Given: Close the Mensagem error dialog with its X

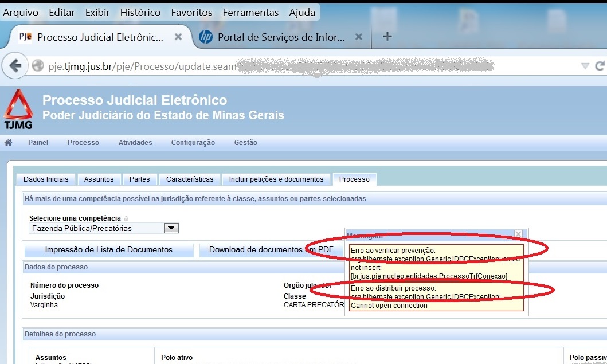Looking at the screenshot, I should click(518, 235).
